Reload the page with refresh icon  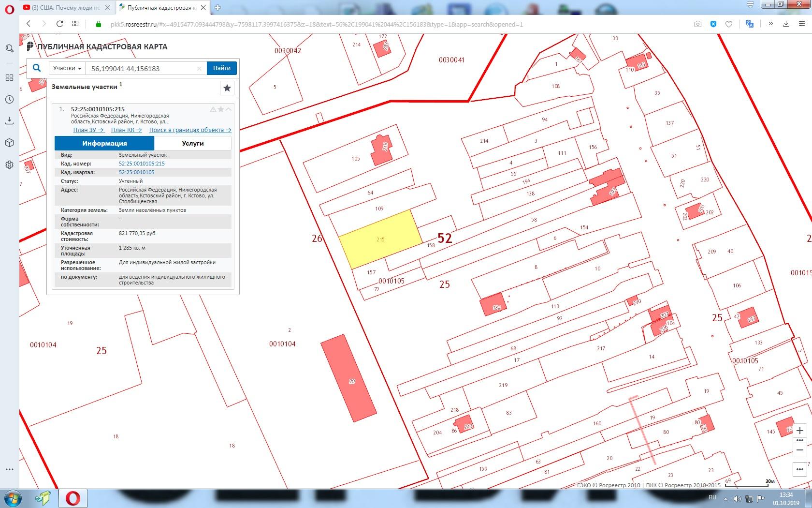(x=60, y=24)
